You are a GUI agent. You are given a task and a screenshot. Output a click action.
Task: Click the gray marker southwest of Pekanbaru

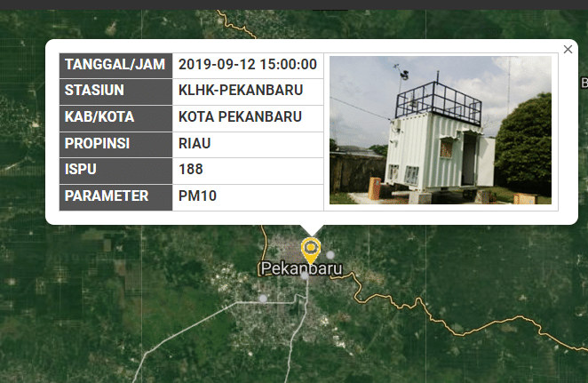pos(263,299)
